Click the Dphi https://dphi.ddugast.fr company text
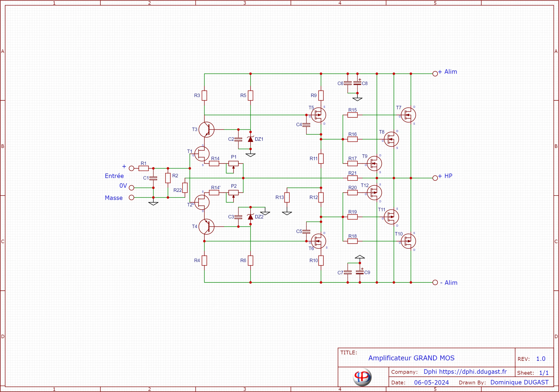 pyautogui.click(x=465, y=372)
